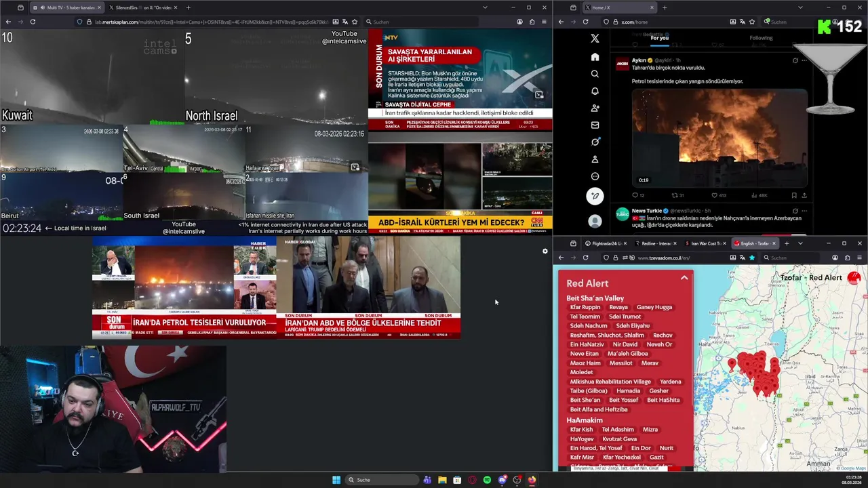Reply to the Aykırı post (12 replies)

(x=637, y=195)
